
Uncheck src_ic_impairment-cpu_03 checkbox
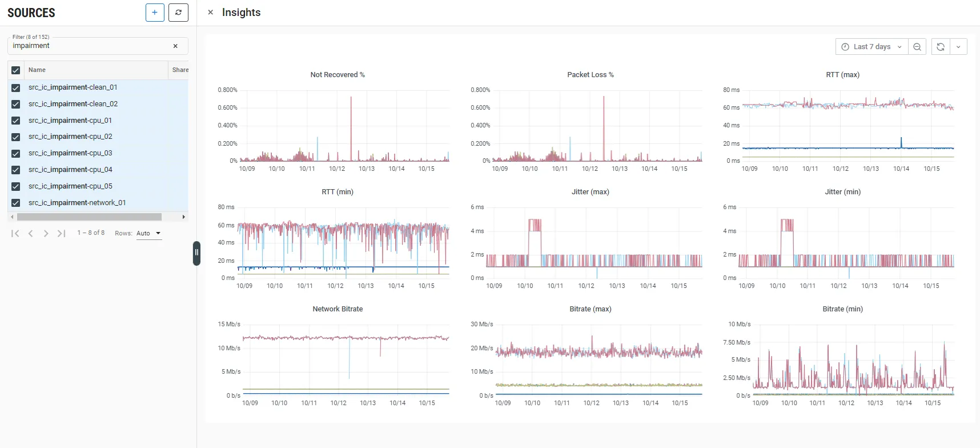[16, 154]
